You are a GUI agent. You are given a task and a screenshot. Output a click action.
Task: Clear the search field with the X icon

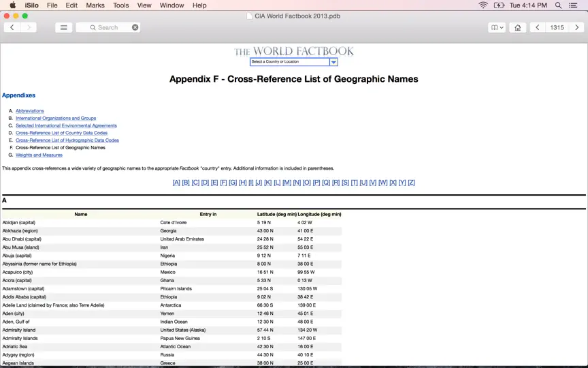coord(135,27)
